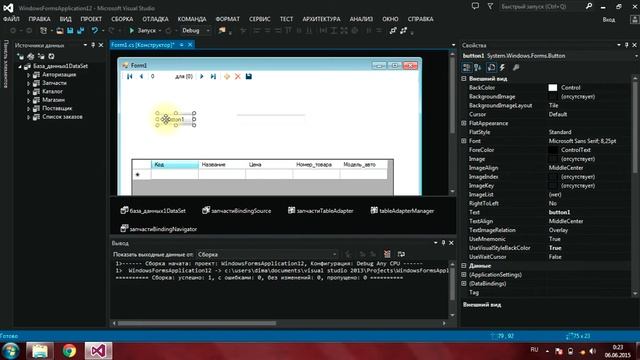This screenshot has width=640, height=360.
Task: Select запчастиTableAdapter in component tray
Action: click(320, 211)
